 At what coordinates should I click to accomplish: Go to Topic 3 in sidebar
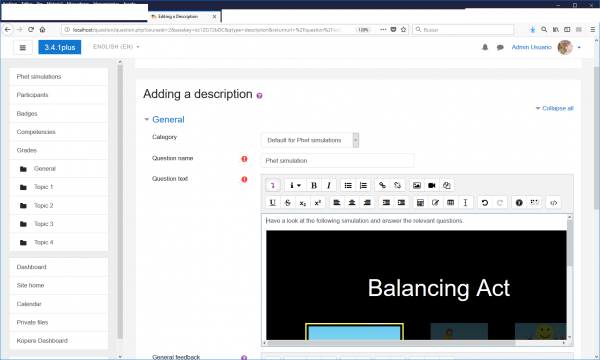pos(59,224)
